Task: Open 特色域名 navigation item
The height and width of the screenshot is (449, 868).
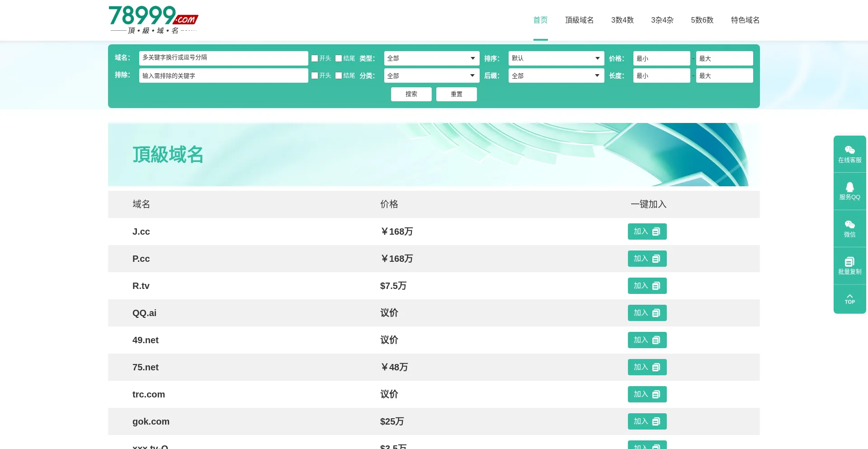Action: (x=745, y=20)
